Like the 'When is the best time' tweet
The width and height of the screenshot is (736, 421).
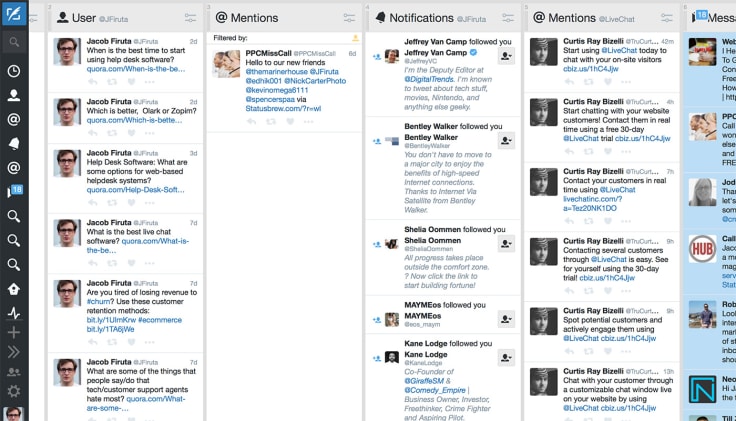point(131,82)
